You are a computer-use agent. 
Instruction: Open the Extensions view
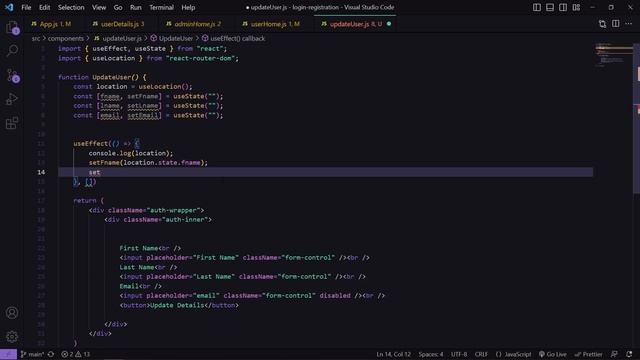[x=12, y=123]
